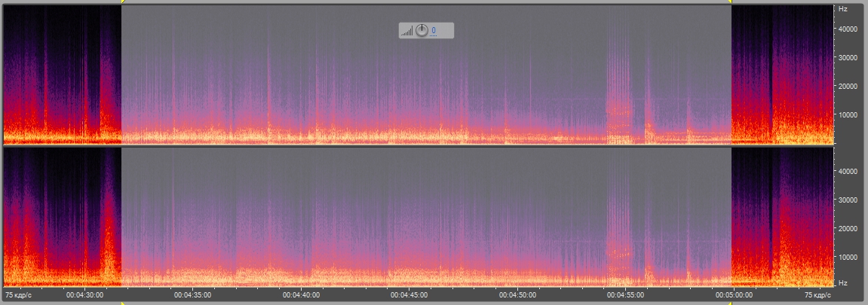Click 00:04:35:00 on the time ruler
Image resolution: width=868 pixels, height=305 pixels.
coord(192,295)
